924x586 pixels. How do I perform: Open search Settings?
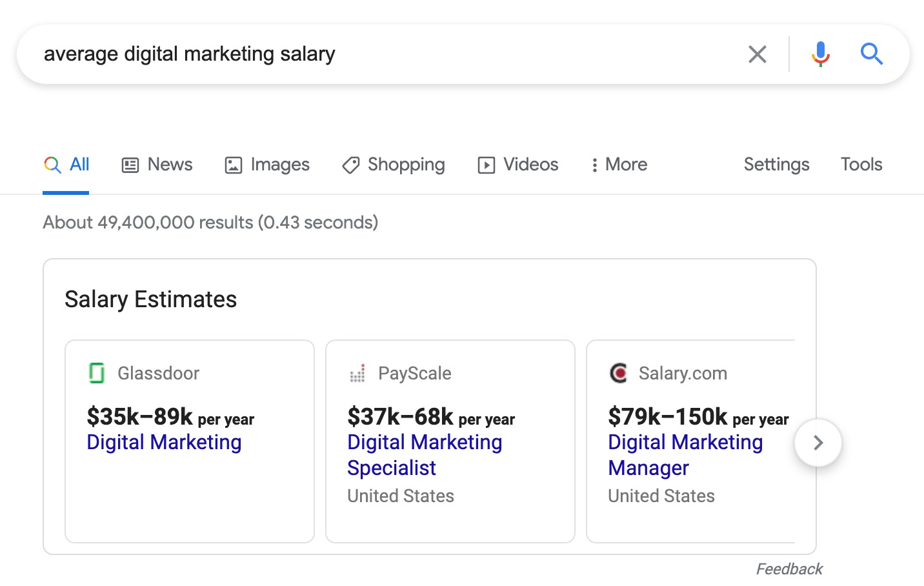776,165
